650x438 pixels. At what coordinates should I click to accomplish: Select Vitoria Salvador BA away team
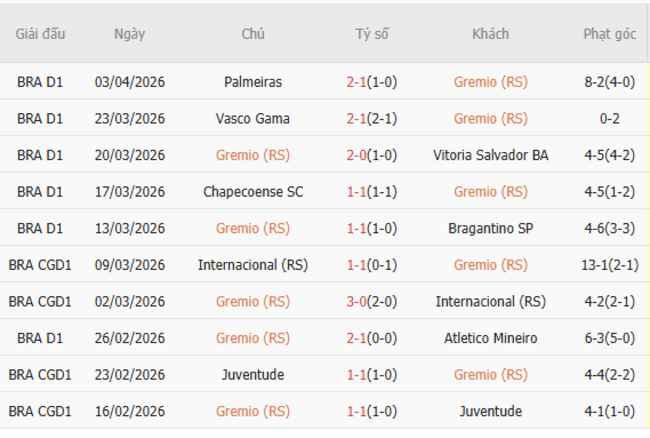click(490, 155)
